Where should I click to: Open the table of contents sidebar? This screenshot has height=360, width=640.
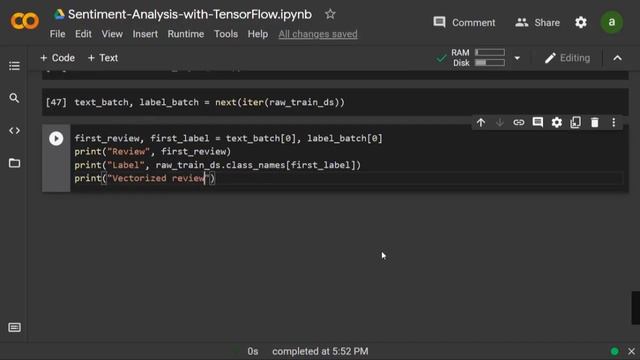click(x=14, y=66)
